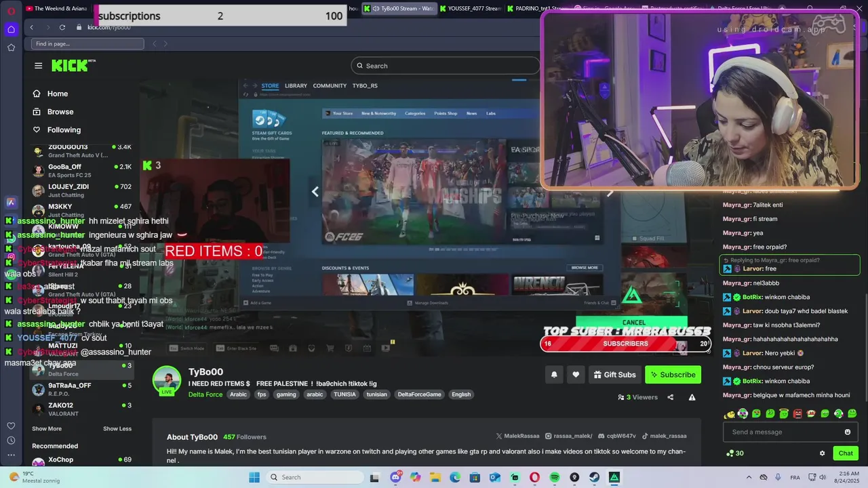This screenshot has height=488, width=868.
Task: Open the TikTok link malek_rassaa
Action: 665,436
